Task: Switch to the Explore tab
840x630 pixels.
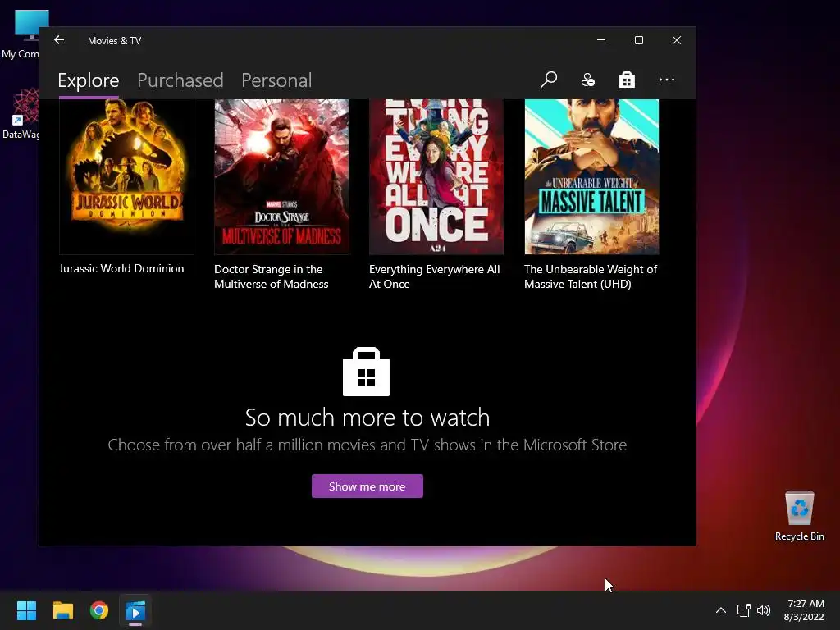Action: click(89, 80)
